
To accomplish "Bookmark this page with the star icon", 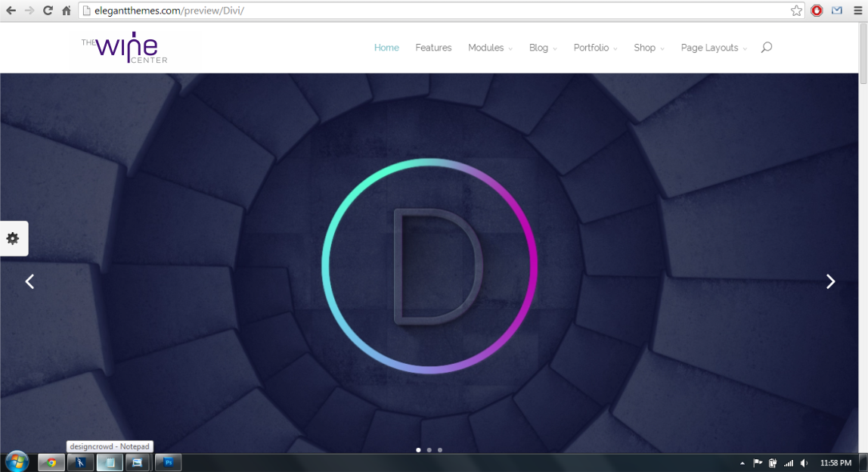I will [796, 11].
